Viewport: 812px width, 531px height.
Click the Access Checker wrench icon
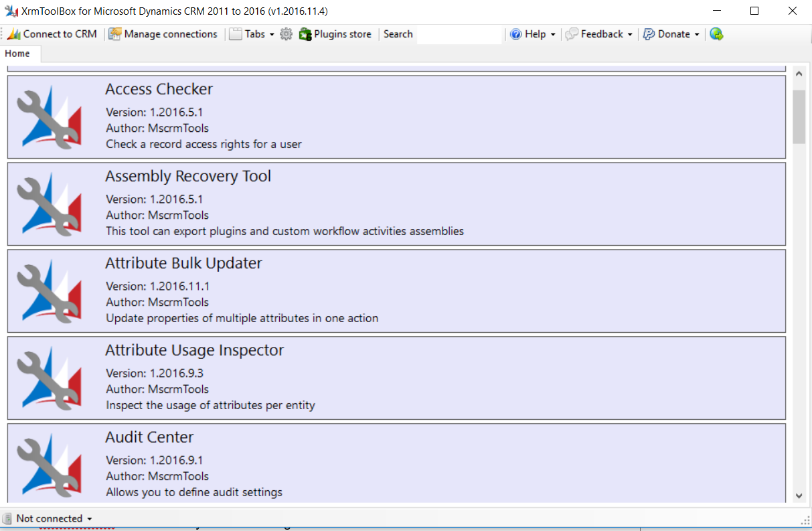pyautogui.click(x=49, y=117)
